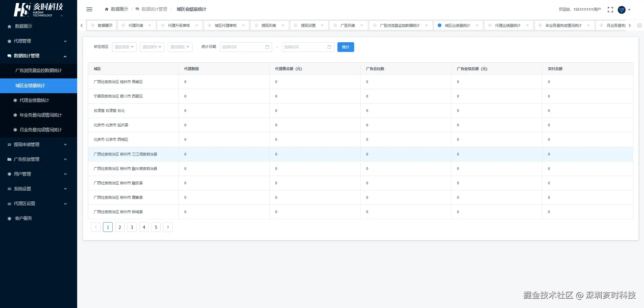Open 年业务量完成情况统计 in the sidebar

(39, 115)
